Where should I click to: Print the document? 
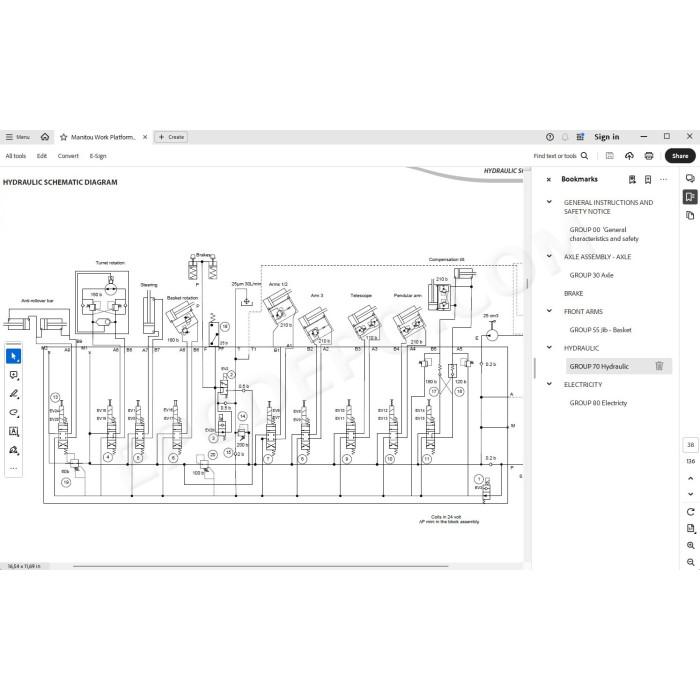coord(649,156)
